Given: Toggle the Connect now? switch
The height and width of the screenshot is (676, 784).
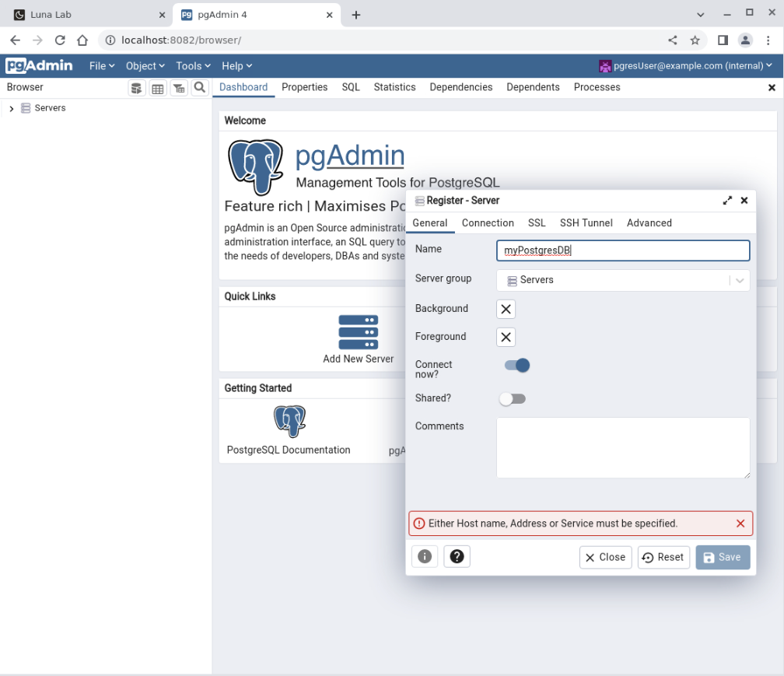Looking at the screenshot, I should pos(517,366).
